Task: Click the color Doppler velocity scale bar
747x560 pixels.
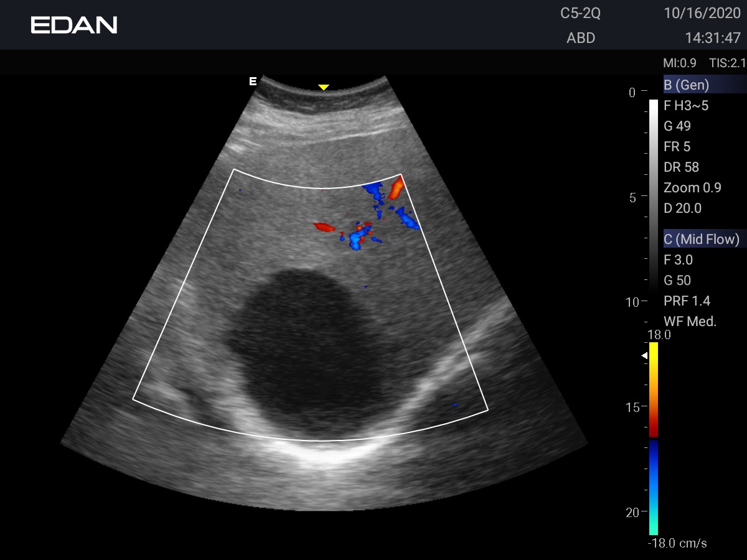Action: 653,438
